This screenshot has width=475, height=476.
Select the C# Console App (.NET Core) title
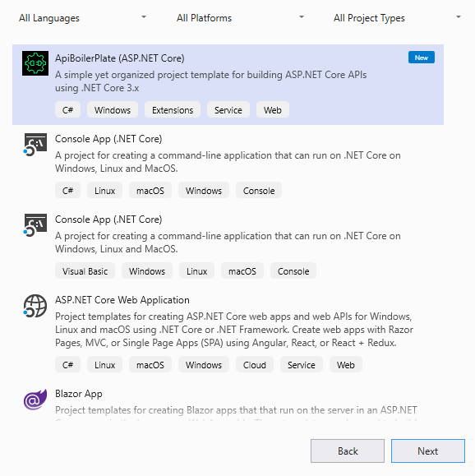(x=108, y=139)
